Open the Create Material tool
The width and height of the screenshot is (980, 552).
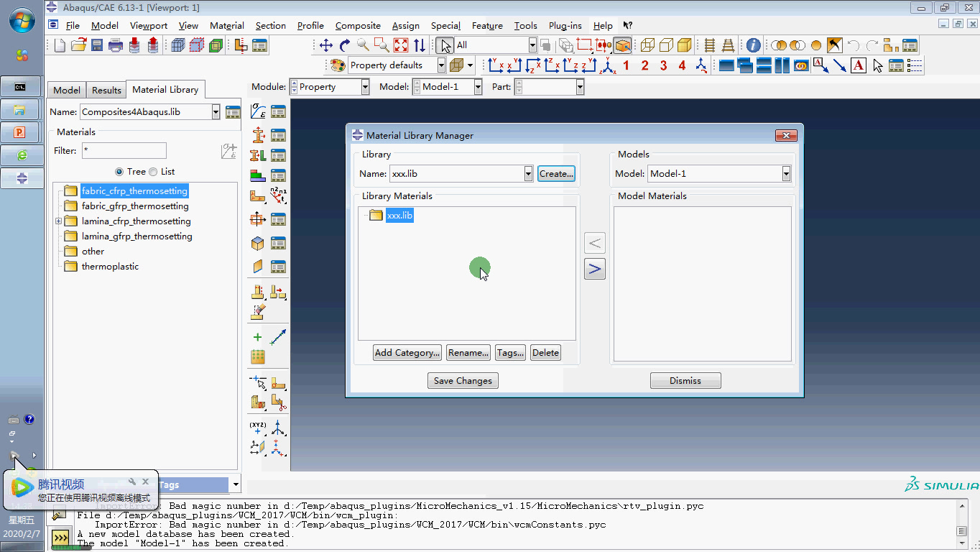[259, 111]
